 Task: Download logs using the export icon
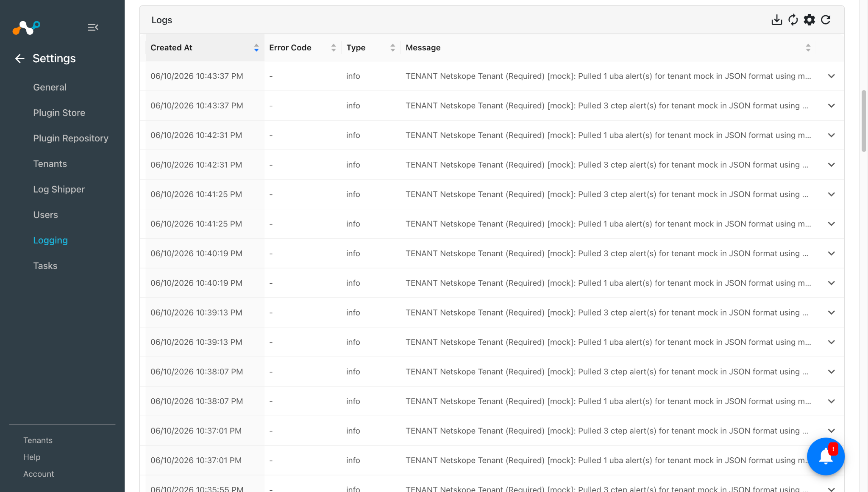pos(776,20)
